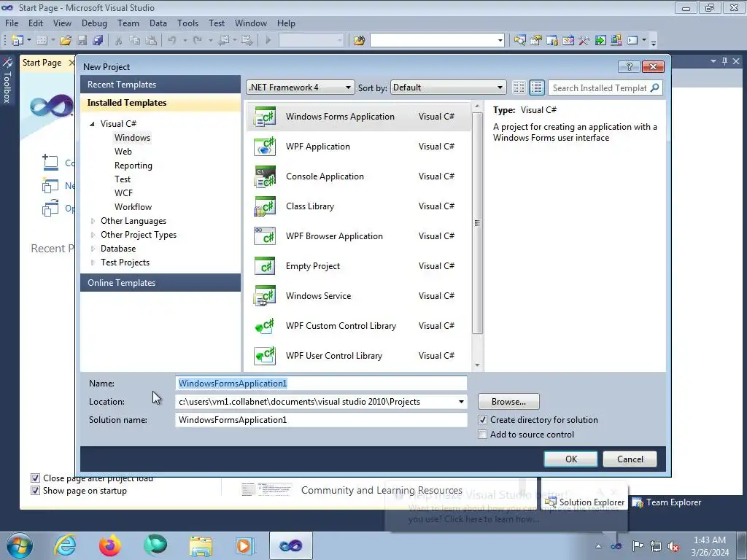Screen dimensions: 747x560
Task: Select the WPF Browser Application template
Action: pyautogui.click(x=357, y=236)
